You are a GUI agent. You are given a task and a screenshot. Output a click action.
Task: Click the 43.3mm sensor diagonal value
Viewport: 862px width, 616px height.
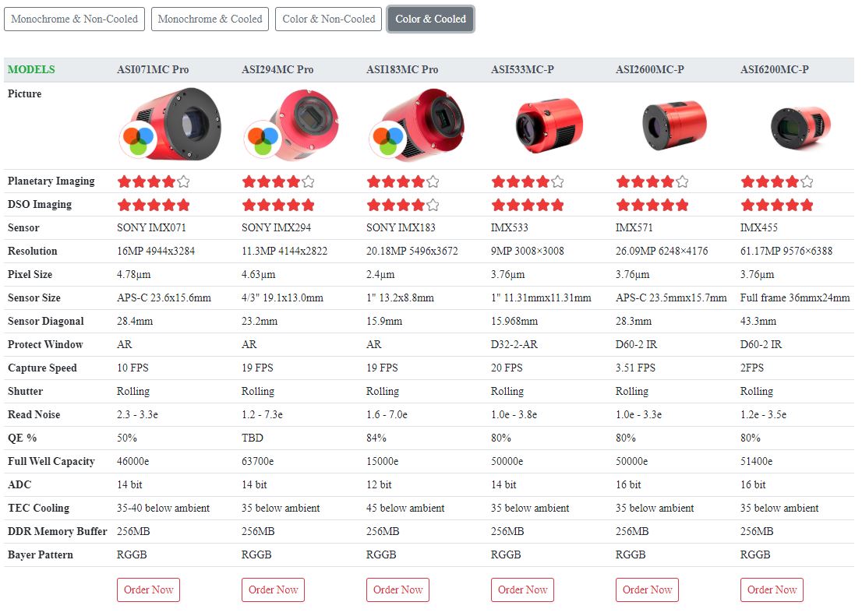758,321
